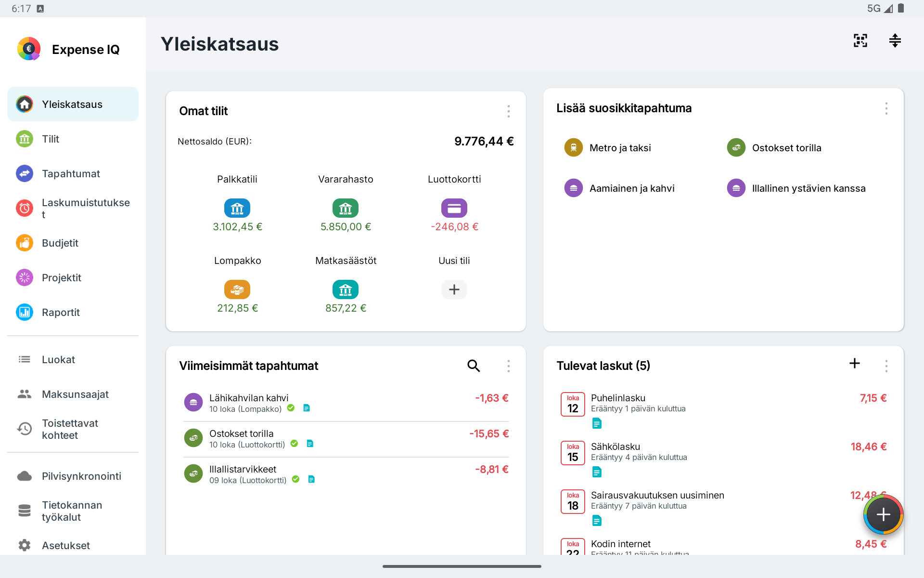
Task: Open the QR scan icon in header
Action: click(860, 40)
